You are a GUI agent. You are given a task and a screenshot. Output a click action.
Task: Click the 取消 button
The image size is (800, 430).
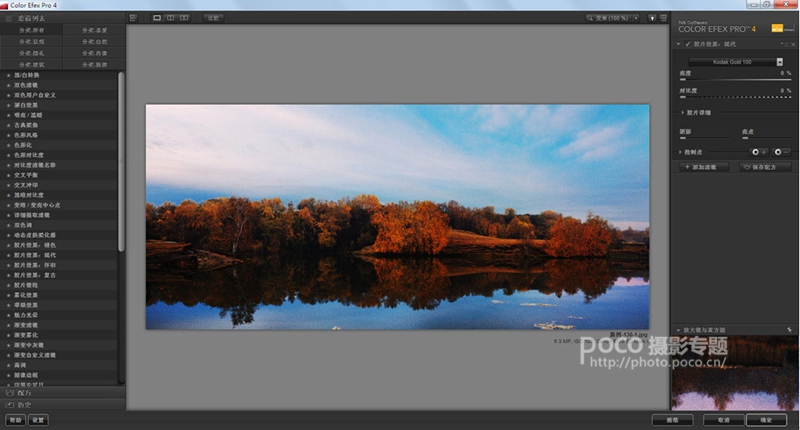click(723, 420)
